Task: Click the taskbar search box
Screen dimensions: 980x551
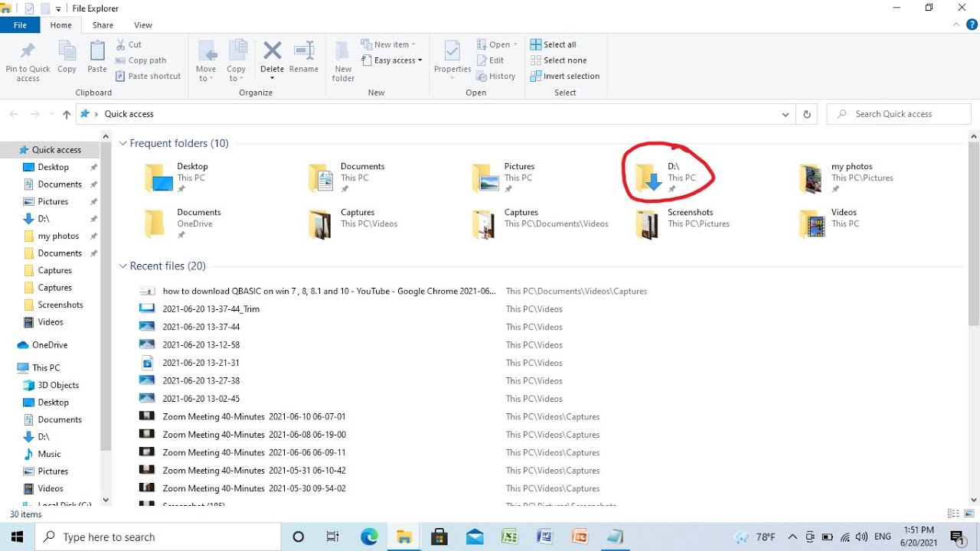Action: click(x=159, y=536)
